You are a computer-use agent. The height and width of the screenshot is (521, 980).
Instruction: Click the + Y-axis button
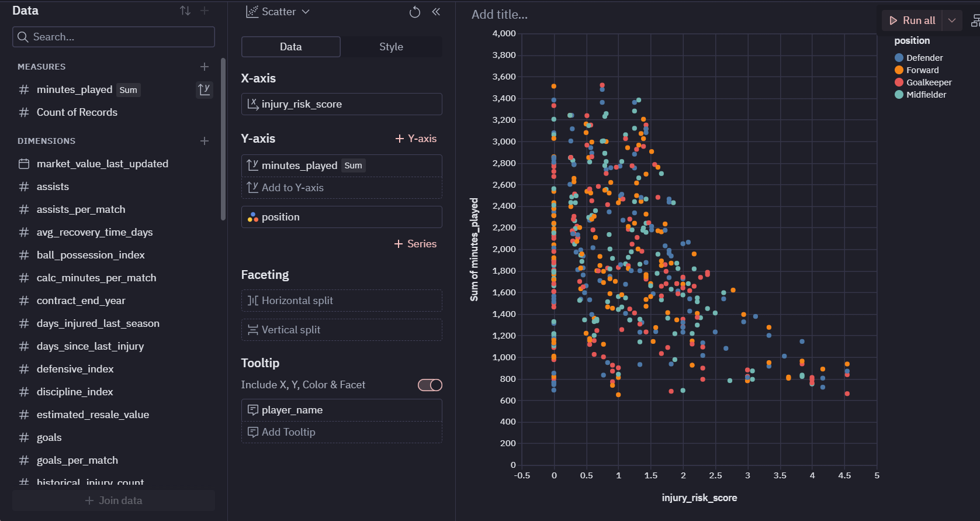[x=416, y=139]
